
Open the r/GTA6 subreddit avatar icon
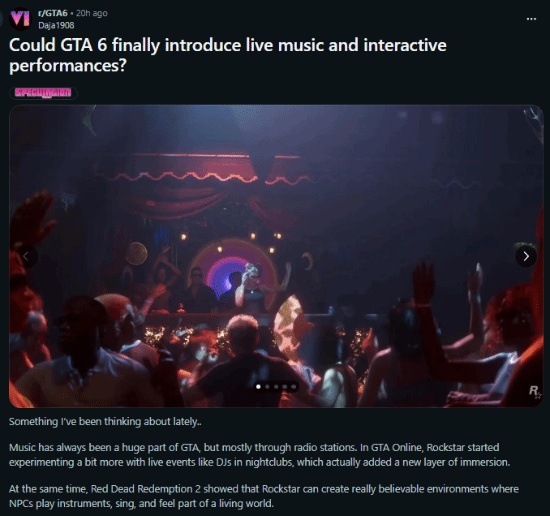coord(20,19)
